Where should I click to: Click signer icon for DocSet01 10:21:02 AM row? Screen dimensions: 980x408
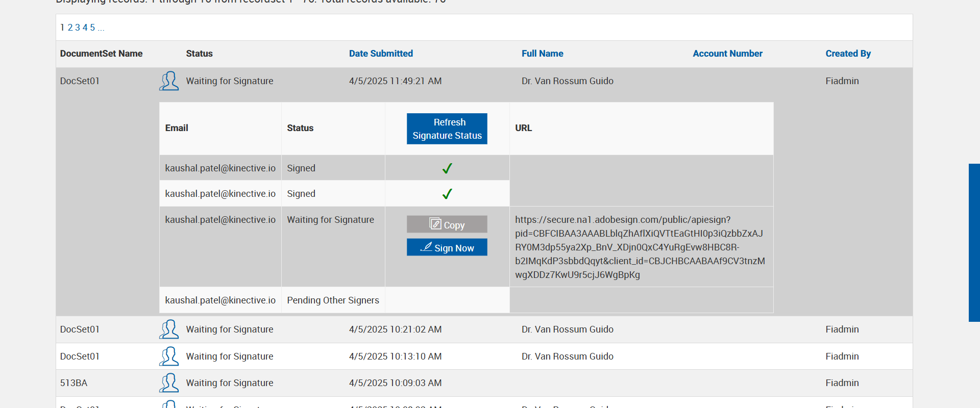(x=169, y=329)
